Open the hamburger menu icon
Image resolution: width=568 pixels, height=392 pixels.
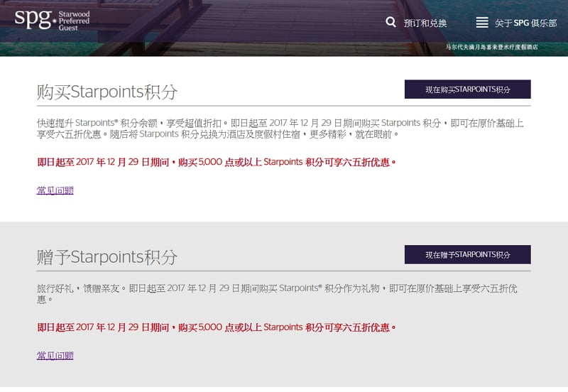click(482, 23)
